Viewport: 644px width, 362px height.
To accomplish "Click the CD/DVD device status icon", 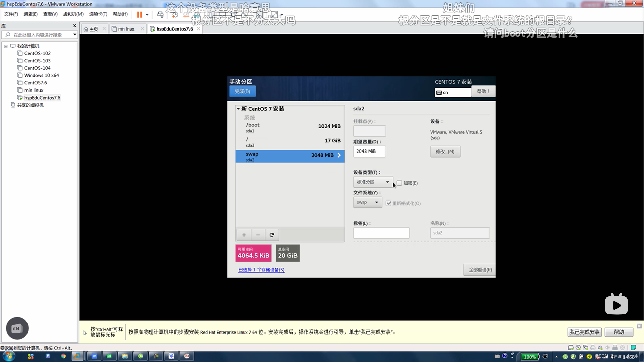I will pos(578,348).
